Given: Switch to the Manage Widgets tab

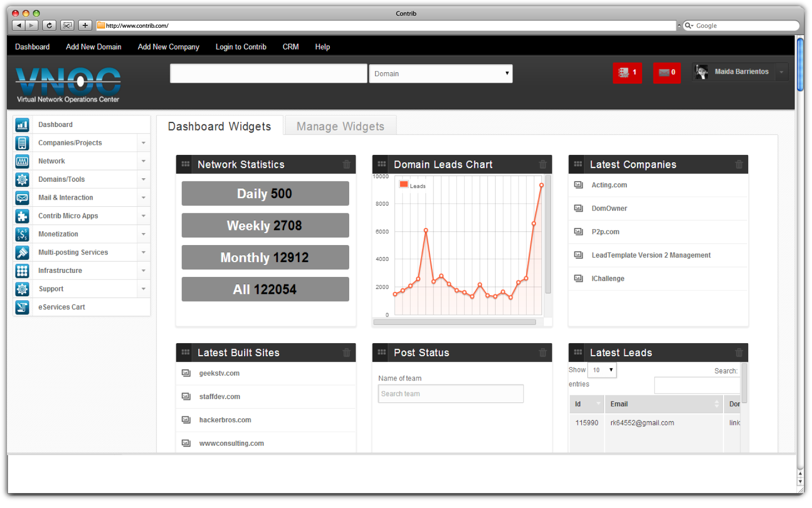Looking at the screenshot, I should 341,127.
